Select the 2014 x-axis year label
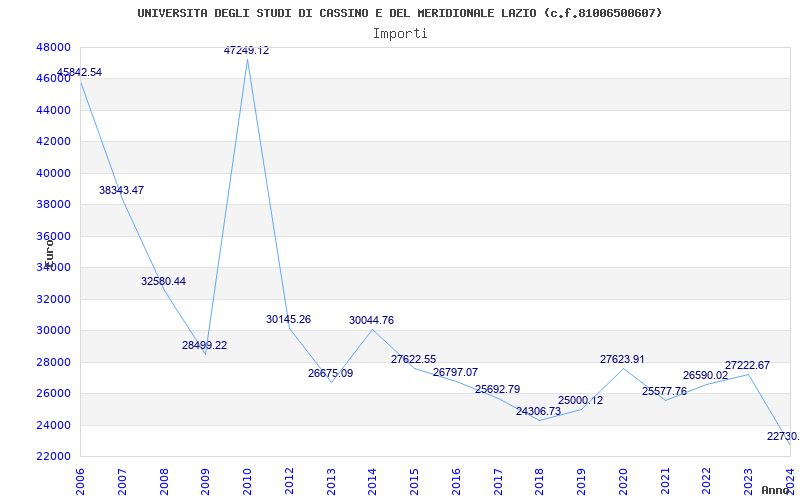Screen dimensions: 800x500 (372, 482)
